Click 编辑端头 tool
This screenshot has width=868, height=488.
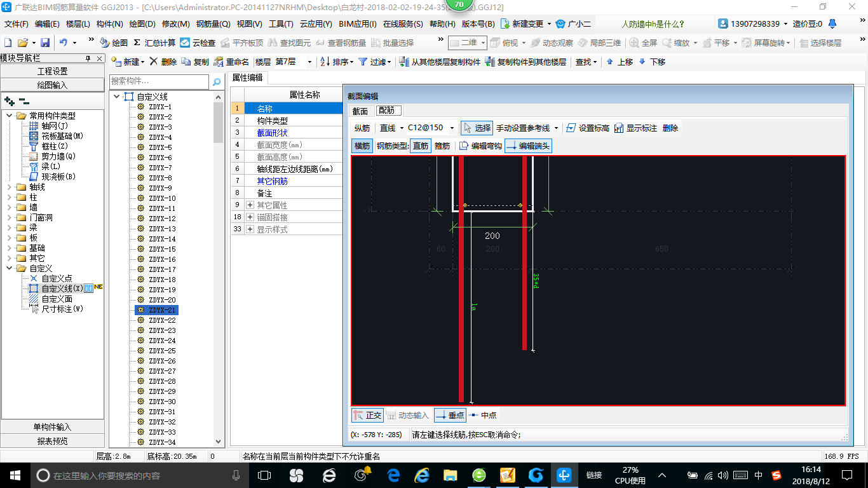(528, 146)
